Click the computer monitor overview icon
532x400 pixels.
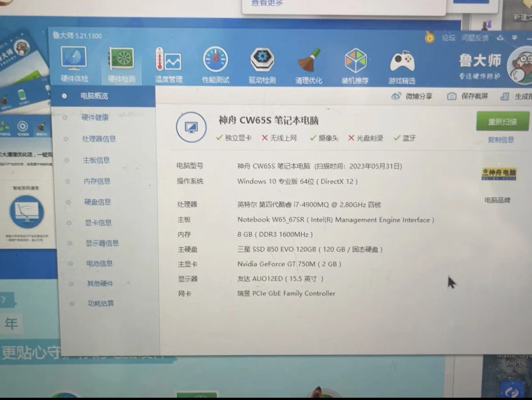191,127
